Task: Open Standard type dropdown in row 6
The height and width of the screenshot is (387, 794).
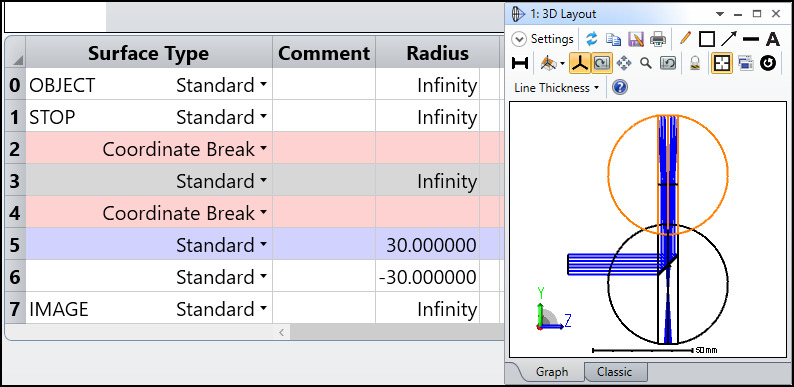Action: pyautogui.click(x=263, y=277)
